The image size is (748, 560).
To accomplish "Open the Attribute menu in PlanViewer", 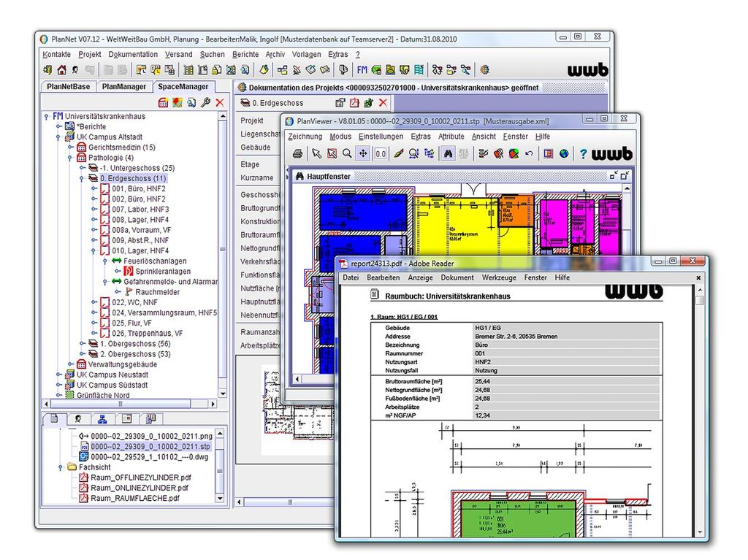I will [x=451, y=137].
